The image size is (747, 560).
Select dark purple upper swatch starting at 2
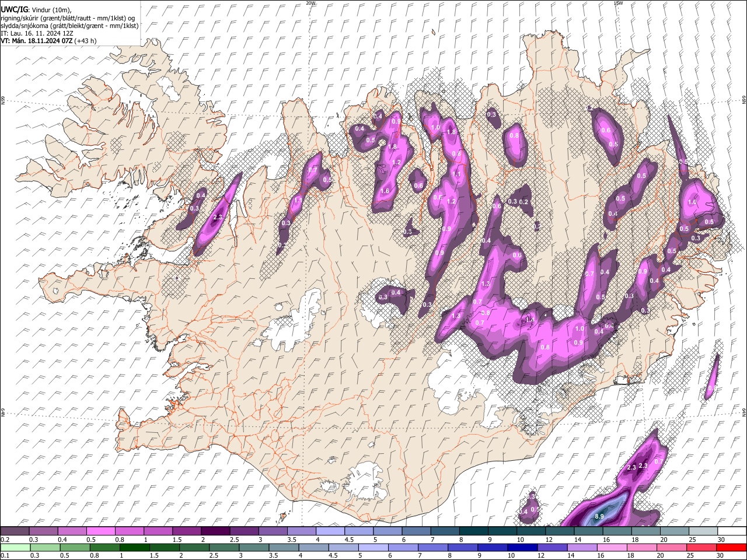pos(216,531)
